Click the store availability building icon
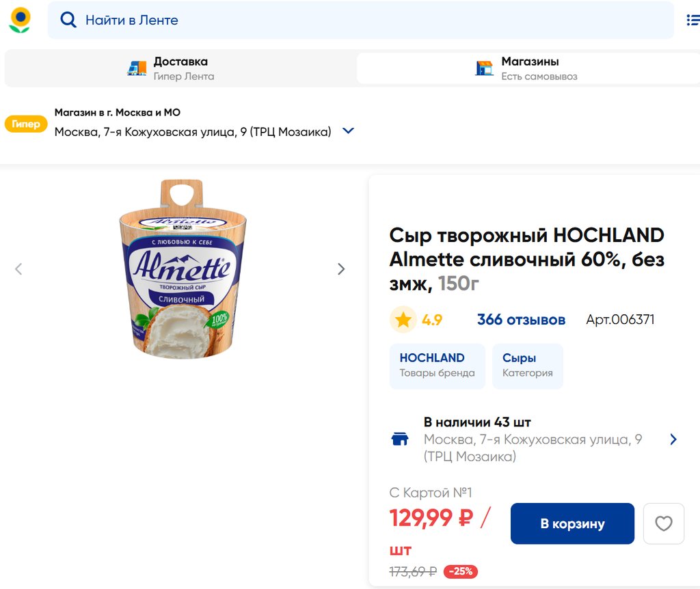This screenshot has height=589, width=700. tap(400, 439)
